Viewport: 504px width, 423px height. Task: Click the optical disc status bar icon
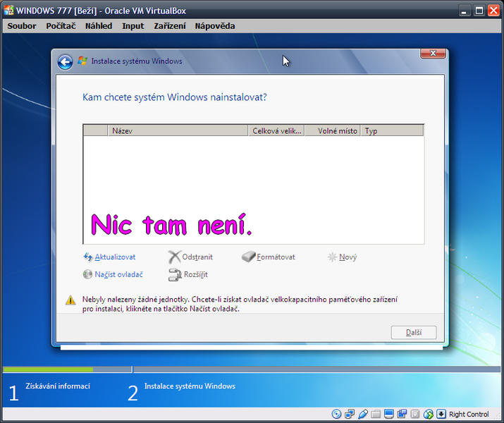point(336,414)
